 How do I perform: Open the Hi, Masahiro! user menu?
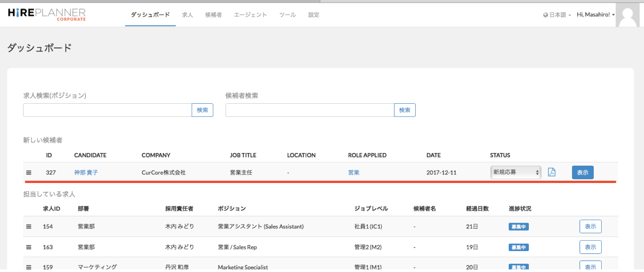[596, 15]
